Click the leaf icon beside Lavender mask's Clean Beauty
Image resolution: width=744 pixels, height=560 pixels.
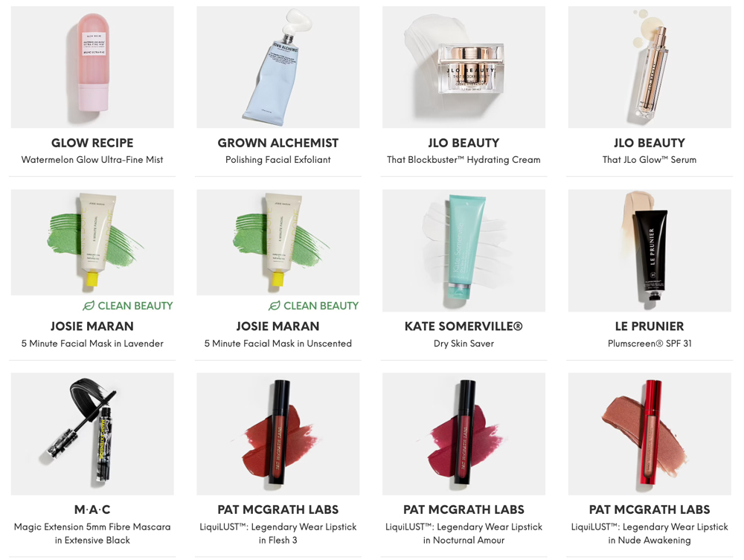pyautogui.click(x=89, y=306)
